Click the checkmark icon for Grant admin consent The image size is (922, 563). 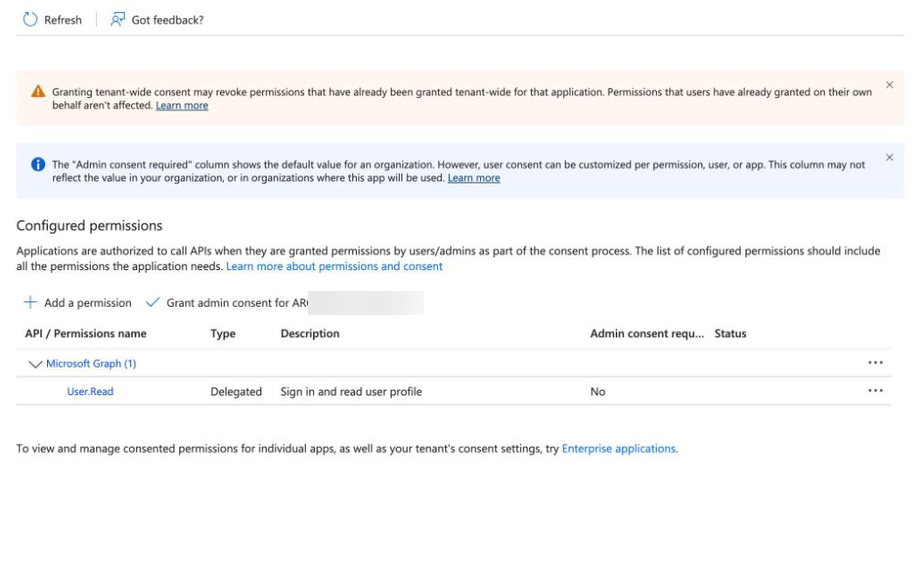153,302
